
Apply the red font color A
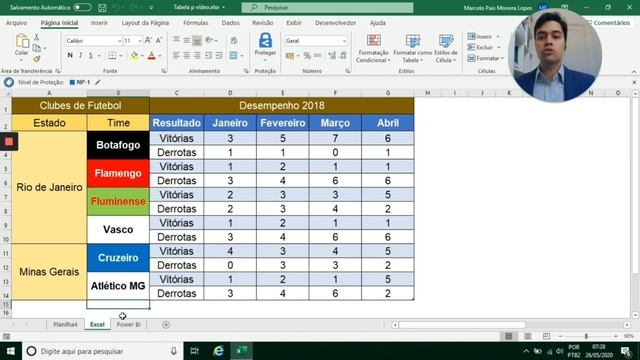coord(151,56)
